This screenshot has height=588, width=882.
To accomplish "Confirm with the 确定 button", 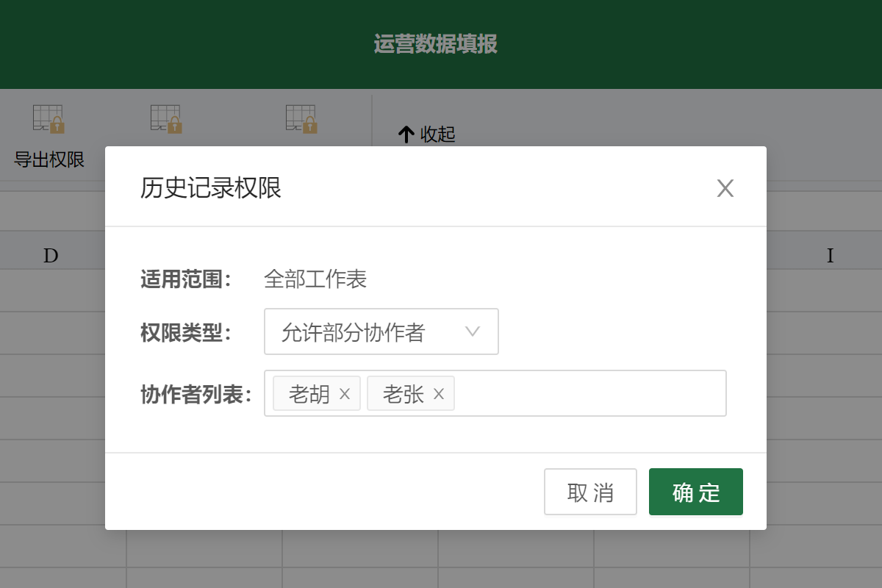I will (x=696, y=492).
